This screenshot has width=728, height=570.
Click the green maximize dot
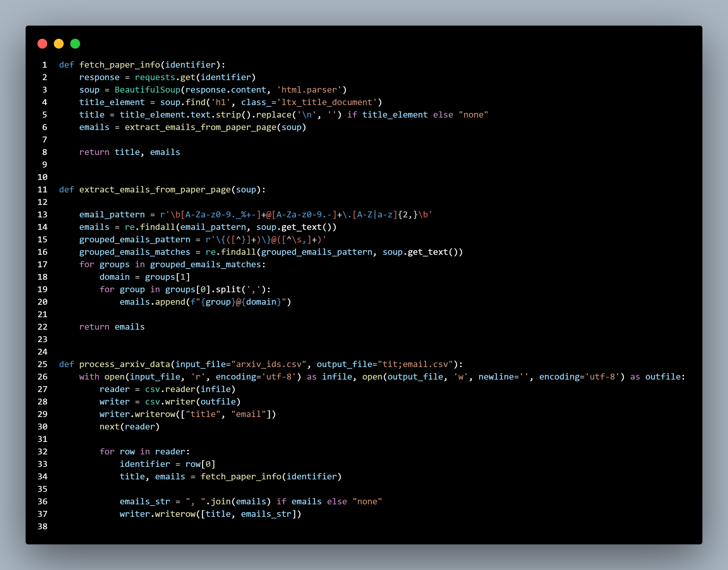75,44
